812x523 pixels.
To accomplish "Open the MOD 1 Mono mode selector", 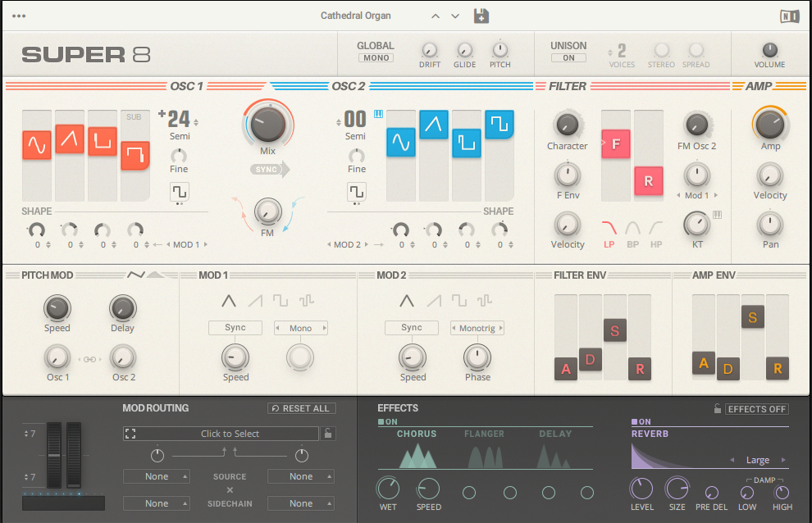I will pyautogui.click(x=301, y=328).
